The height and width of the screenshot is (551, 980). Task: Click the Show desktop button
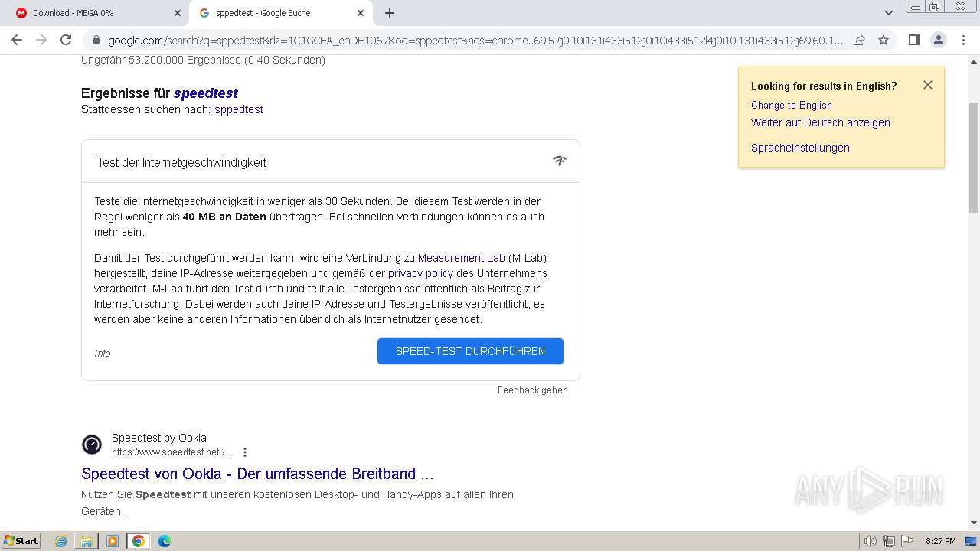click(972, 541)
